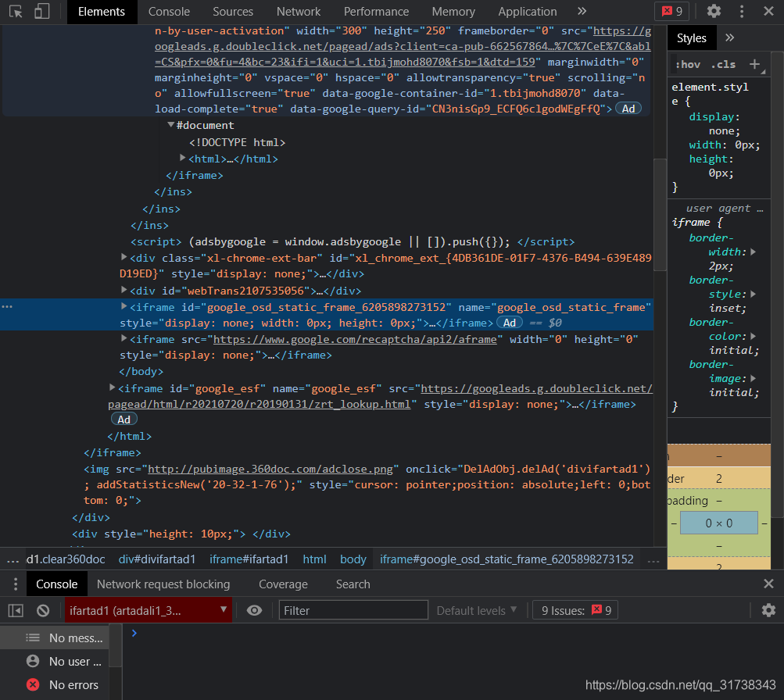
Task: Select the body breadcrumb
Action: (x=353, y=559)
